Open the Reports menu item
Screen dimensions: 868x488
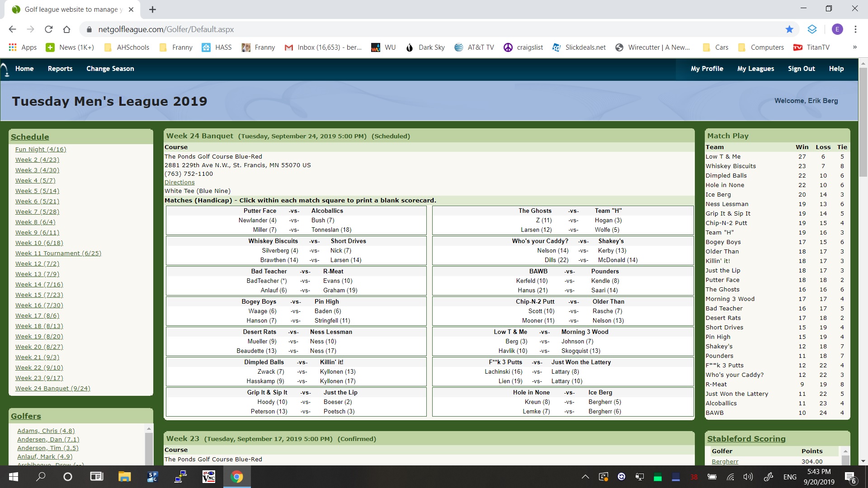[x=60, y=69]
